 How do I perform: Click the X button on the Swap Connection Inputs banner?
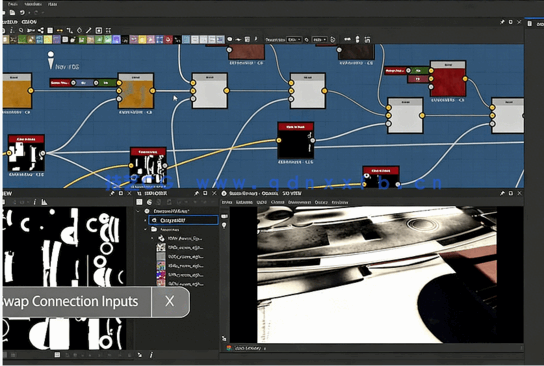tap(170, 301)
